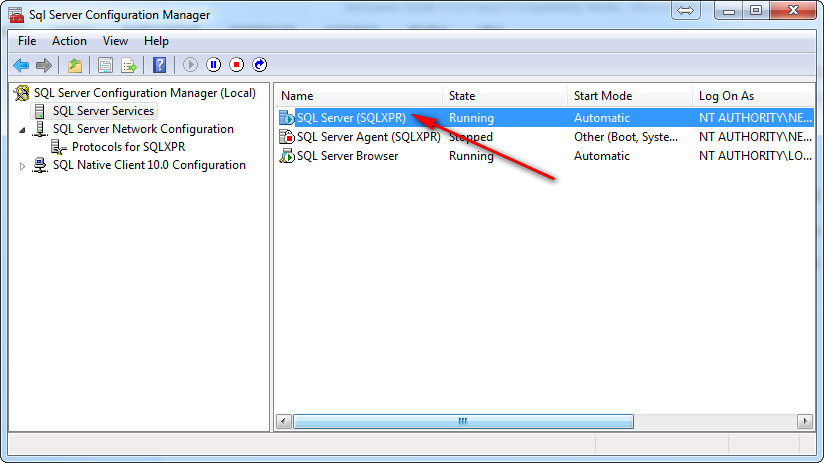The width and height of the screenshot is (824, 463).
Task: Open Properties via toolbar icon
Action: click(x=105, y=65)
